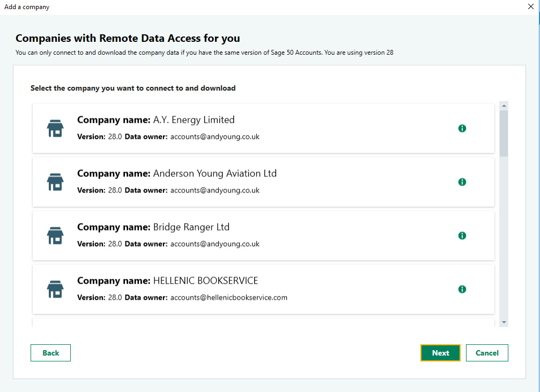Select Anderson Young Aviation Ltd company name
The height and width of the screenshot is (392, 540).
214,173
